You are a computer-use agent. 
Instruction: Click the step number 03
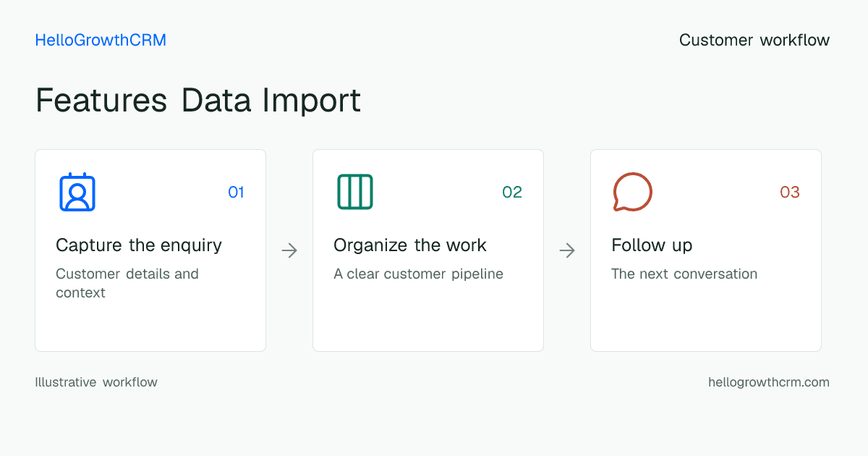tap(790, 192)
